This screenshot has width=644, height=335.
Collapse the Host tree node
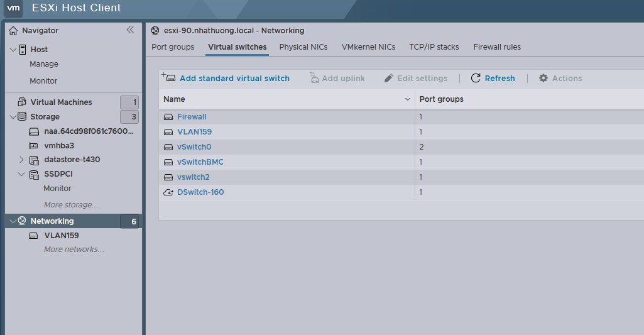click(x=13, y=49)
